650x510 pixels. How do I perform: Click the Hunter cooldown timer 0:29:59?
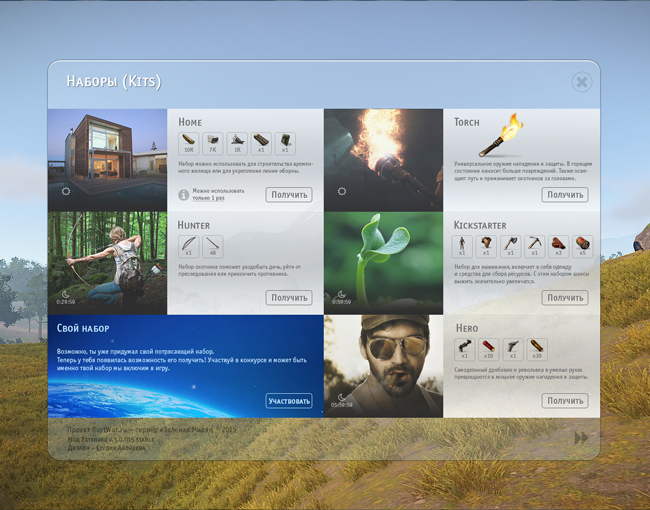pyautogui.click(x=65, y=302)
